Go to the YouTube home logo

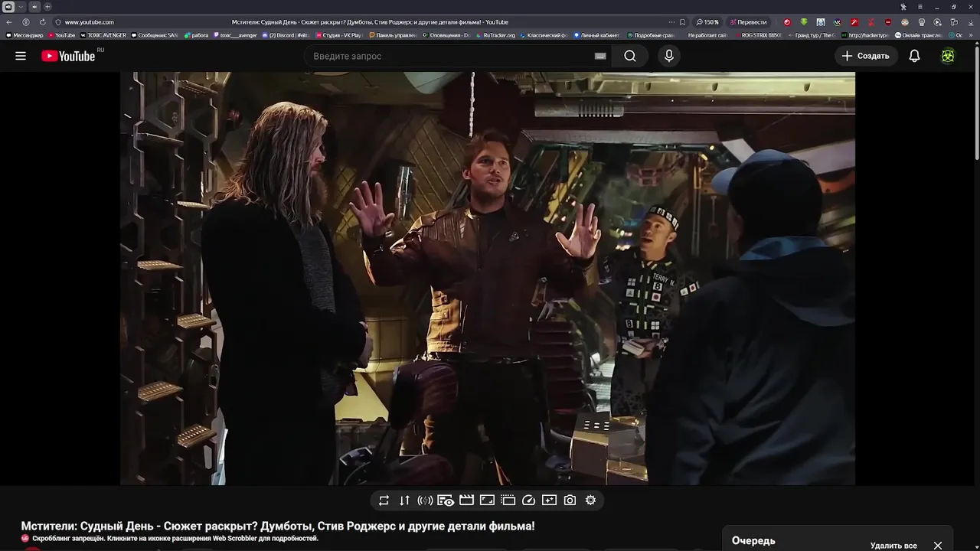coord(68,56)
